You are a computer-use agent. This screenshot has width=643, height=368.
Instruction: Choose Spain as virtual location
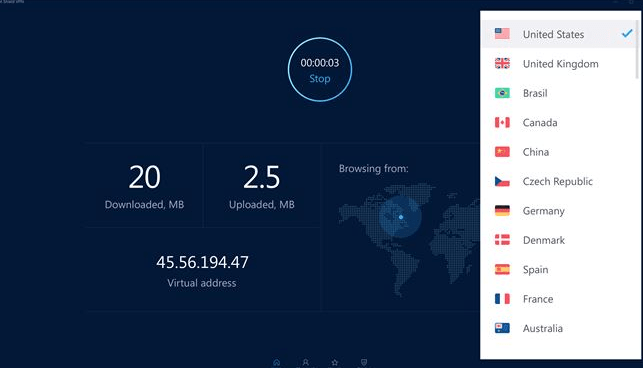[559, 270]
